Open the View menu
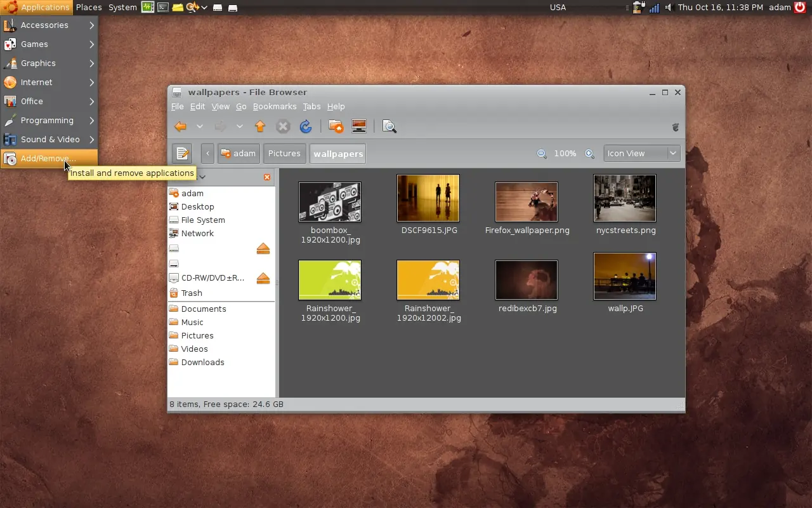Screen dimensions: 812x508 point(220,107)
